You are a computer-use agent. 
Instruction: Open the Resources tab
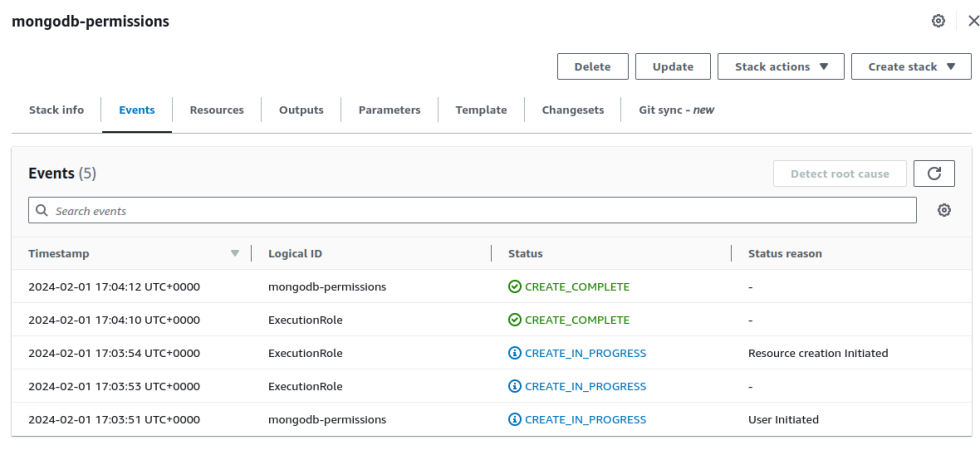(217, 110)
